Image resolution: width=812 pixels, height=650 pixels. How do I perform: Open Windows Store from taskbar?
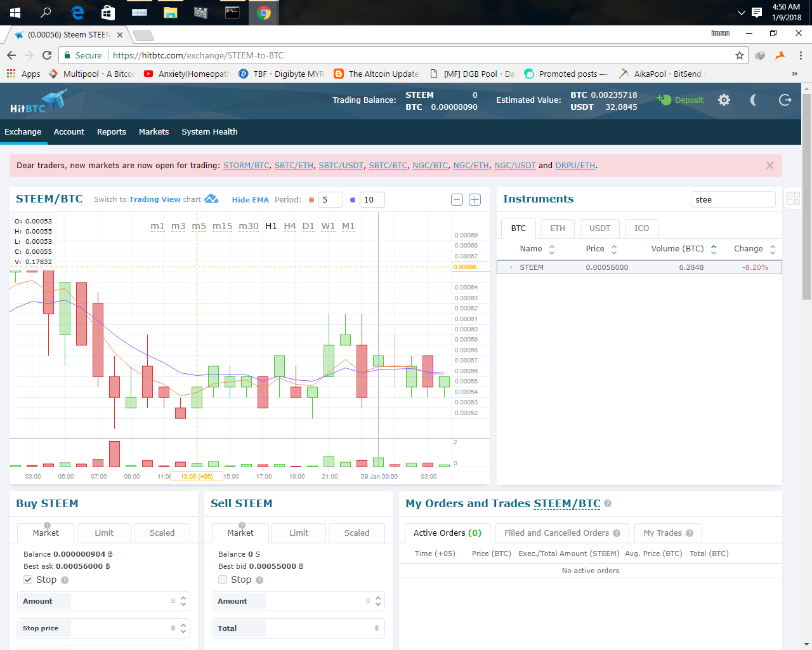tap(108, 13)
